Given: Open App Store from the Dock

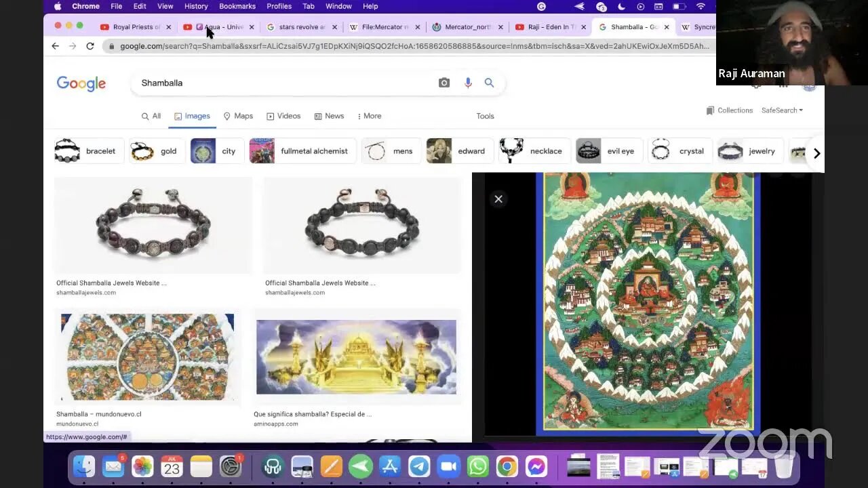Looking at the screenshot, I should 390,466.
